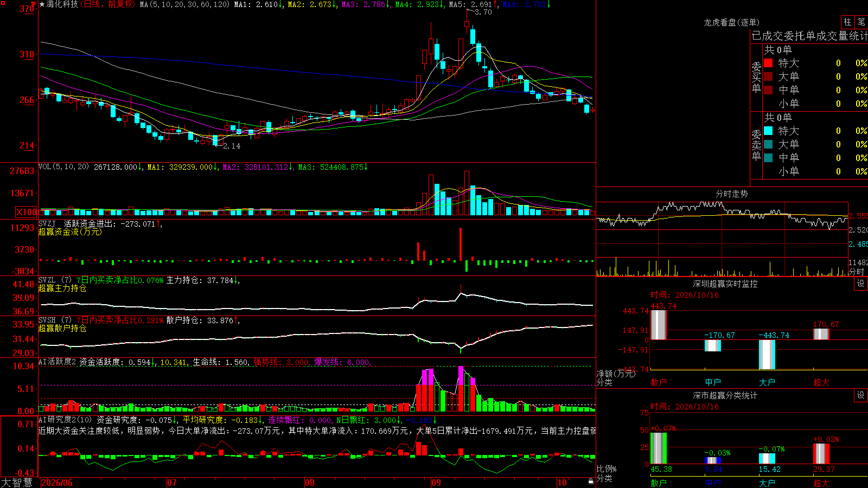Click the 29.37 超大 bar in 分类统计
Screen dimensions: 868x488
tap(821, 454)
